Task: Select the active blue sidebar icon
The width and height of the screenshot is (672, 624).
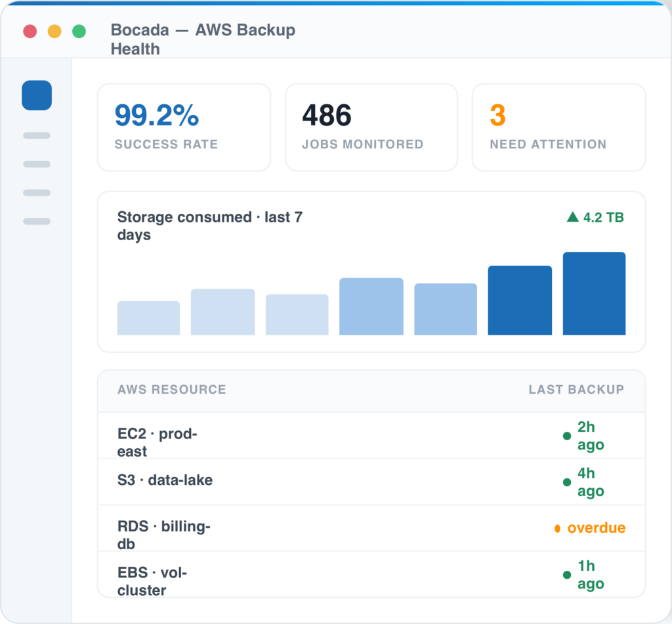Action: tap(37, 95)
